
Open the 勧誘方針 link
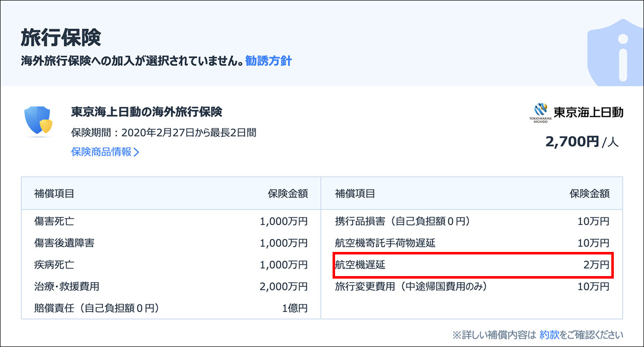pyautogui.click(x=269, y=61)
